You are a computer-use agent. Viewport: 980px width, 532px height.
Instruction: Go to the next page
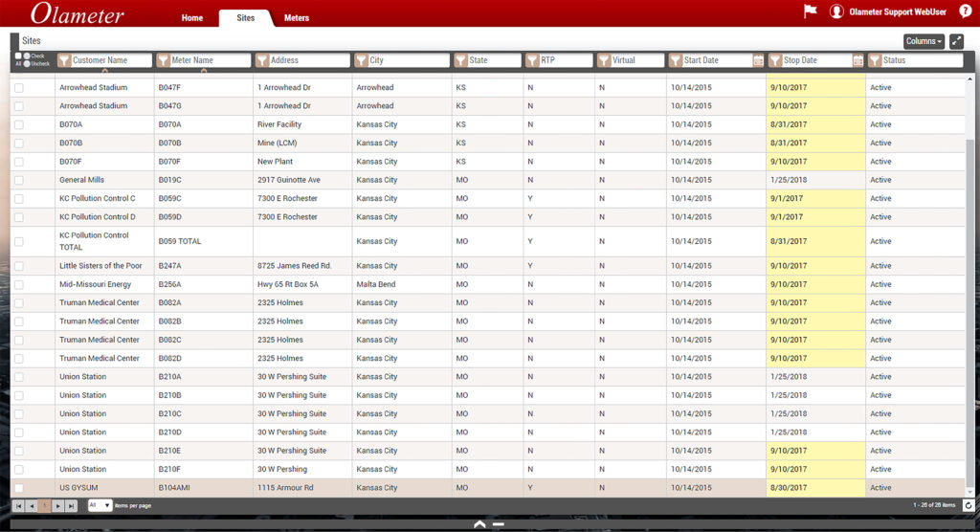coord(57,506)
